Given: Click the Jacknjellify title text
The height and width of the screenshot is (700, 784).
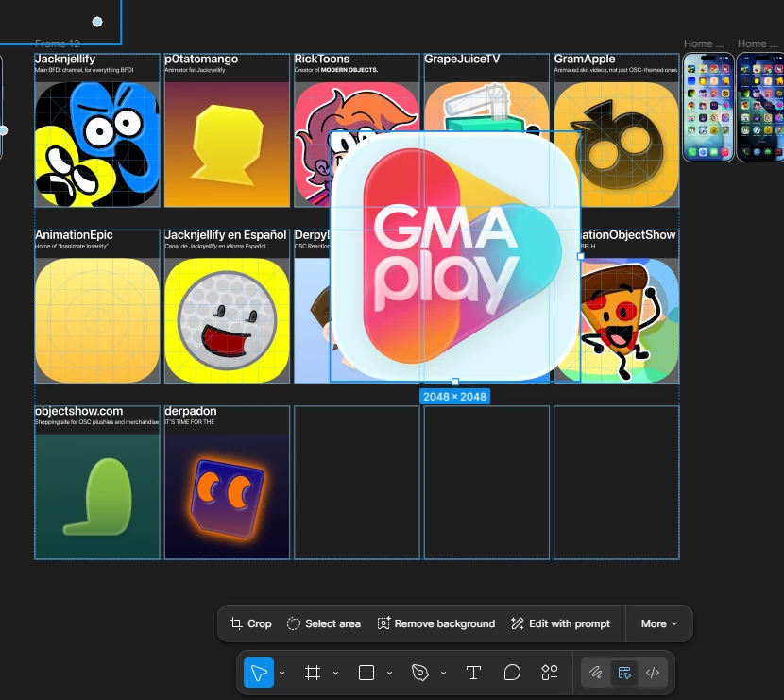Looking at the screenshot, I should [65, 59].
